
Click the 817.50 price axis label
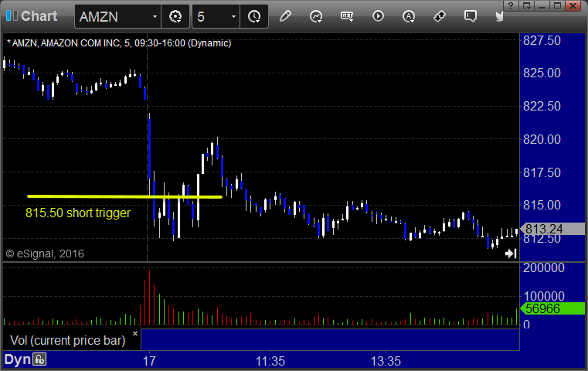542,172
